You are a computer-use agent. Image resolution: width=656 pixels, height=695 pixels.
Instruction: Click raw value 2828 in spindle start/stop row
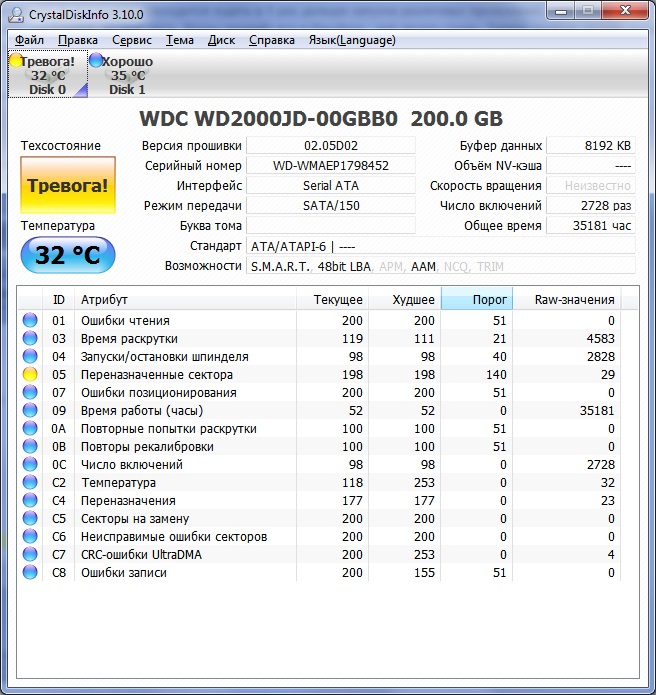click(x=600, y=356)
